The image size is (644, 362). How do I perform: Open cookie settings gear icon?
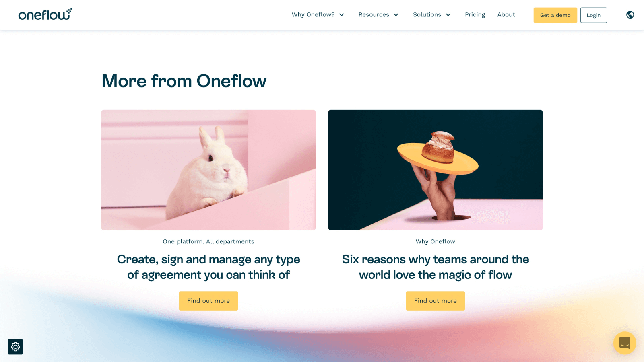tap(15, 347)
